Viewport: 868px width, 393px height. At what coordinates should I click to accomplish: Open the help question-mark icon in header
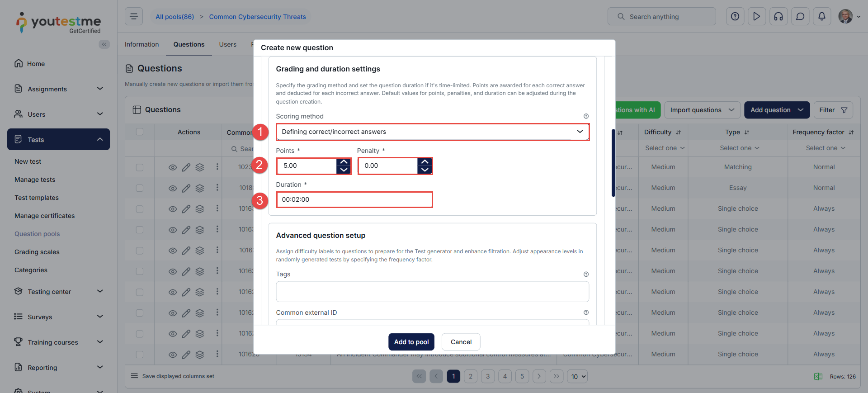pos(735,17)
